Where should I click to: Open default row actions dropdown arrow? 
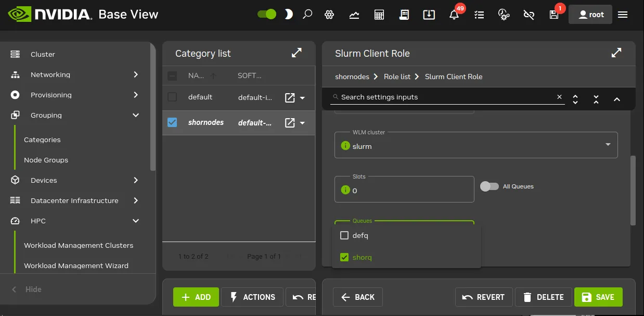tap(302, 98)
